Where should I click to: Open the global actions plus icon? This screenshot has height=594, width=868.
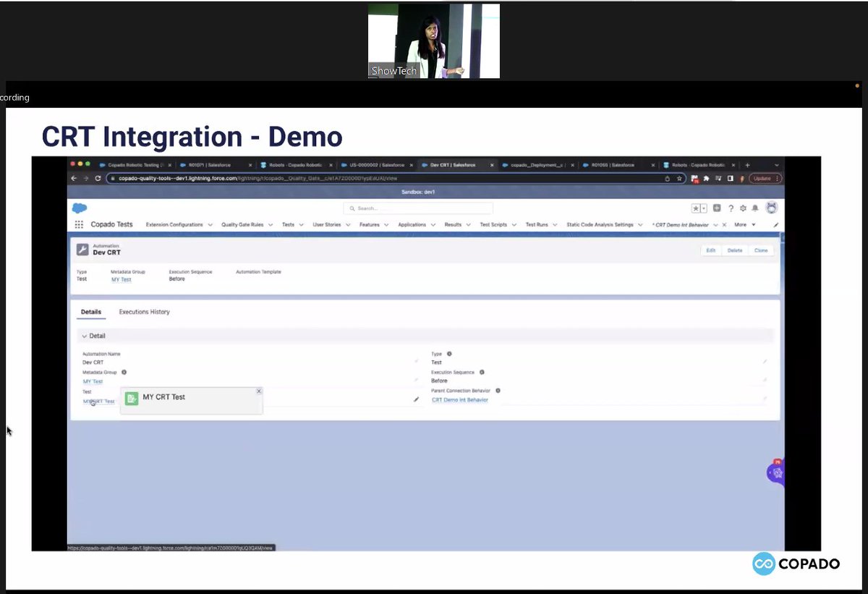coord(717,208)
